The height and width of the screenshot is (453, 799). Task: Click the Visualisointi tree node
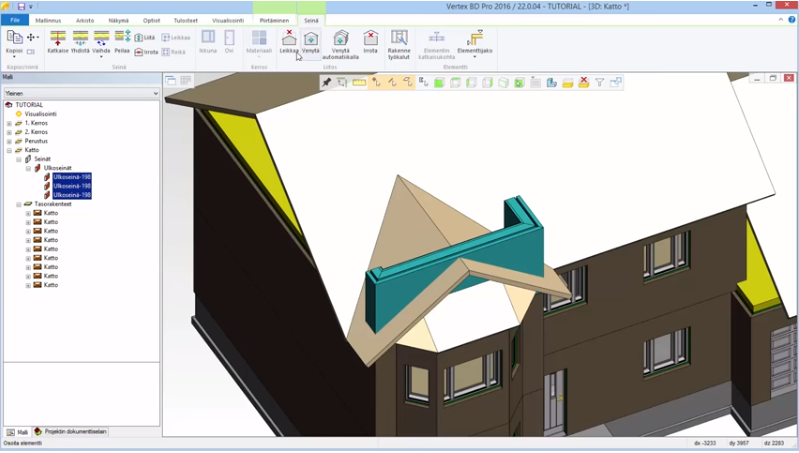tap(40, 114)
